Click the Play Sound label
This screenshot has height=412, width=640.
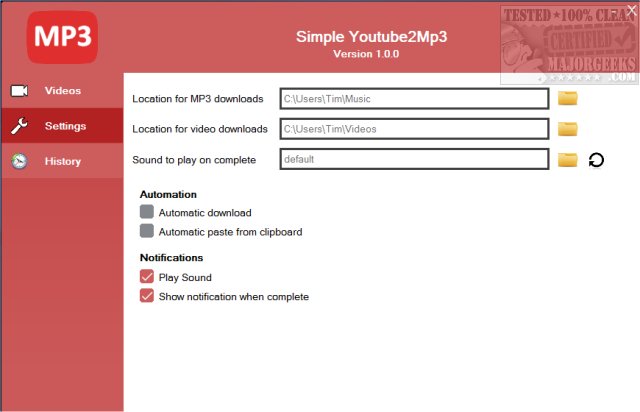pos(185,278)
